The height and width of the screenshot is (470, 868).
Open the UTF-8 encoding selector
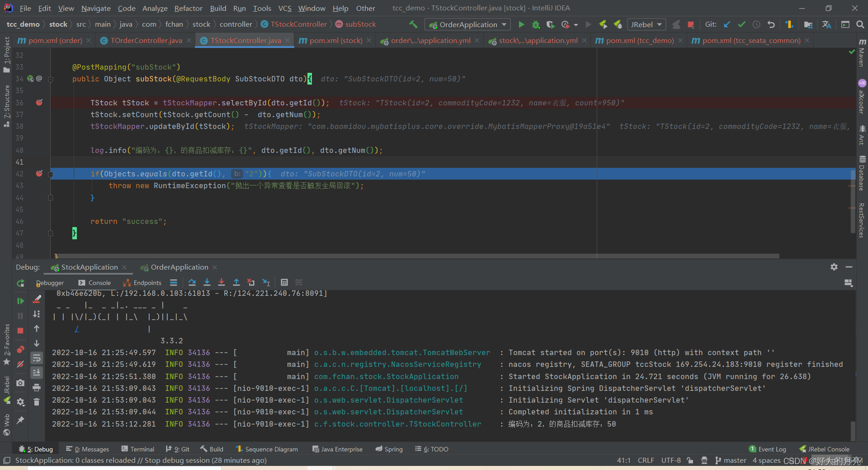(671, 461)
